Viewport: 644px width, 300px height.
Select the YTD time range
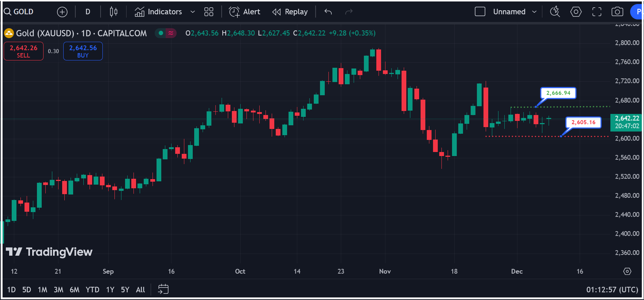(92, 290)
